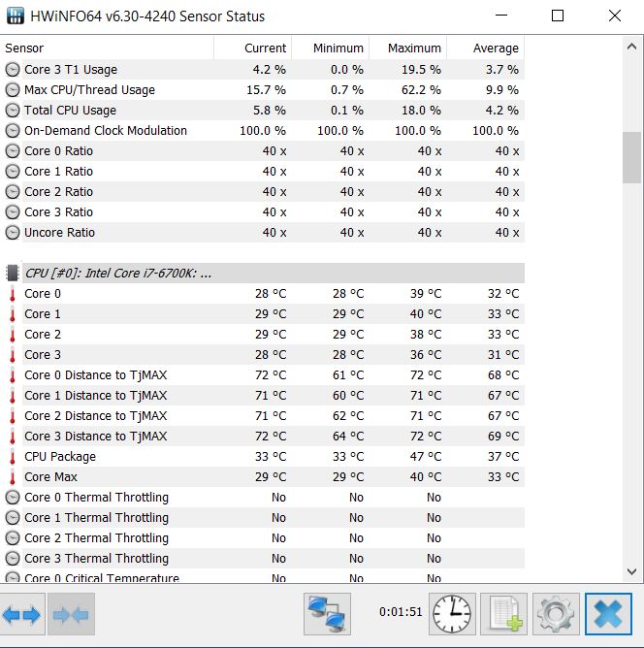Click the CPU chip icon in section header
This screenshot has height=648, width=644.
point(13,274)
